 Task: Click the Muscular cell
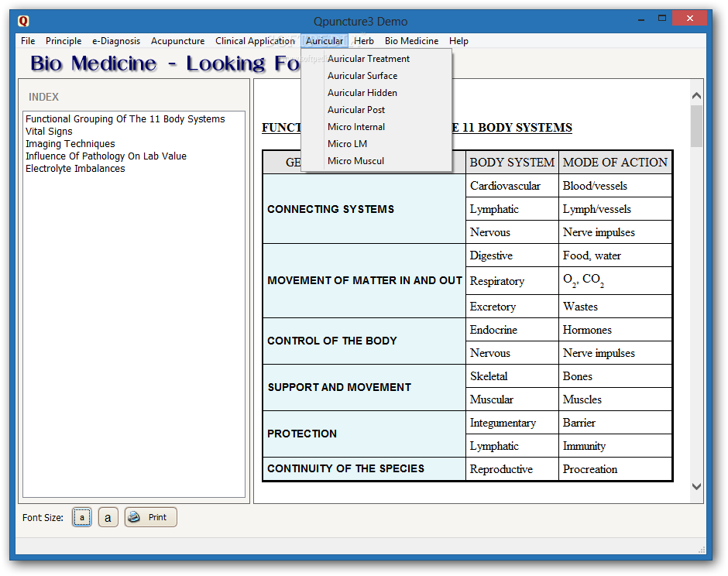[x=512, y=399]
